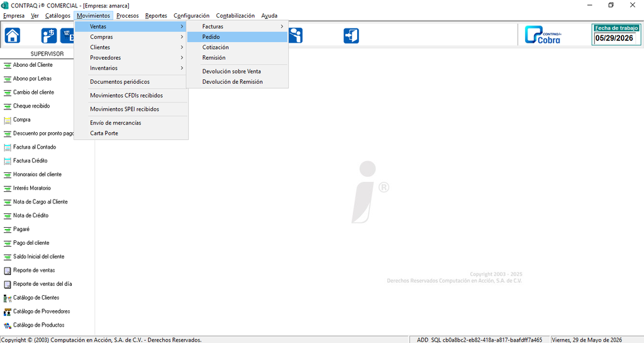
Task: Click the Catálogo de Proveedores icon
Action: pos(8,312)
